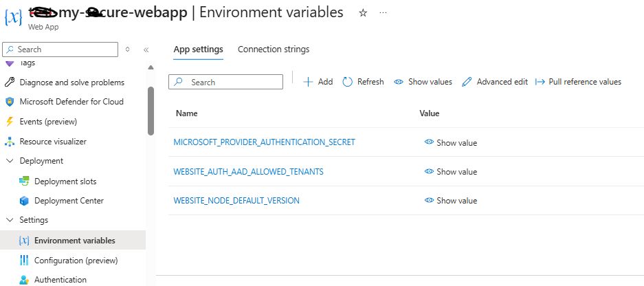
Task: Open Deployment Center cube icon
Action: pyautogui.click(x=24, y=201)
